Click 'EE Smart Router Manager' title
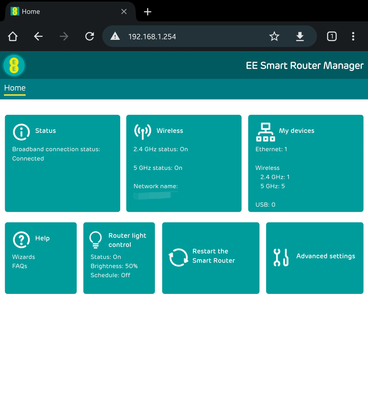This screenshot has width=368, height=400. coord(304,66)
